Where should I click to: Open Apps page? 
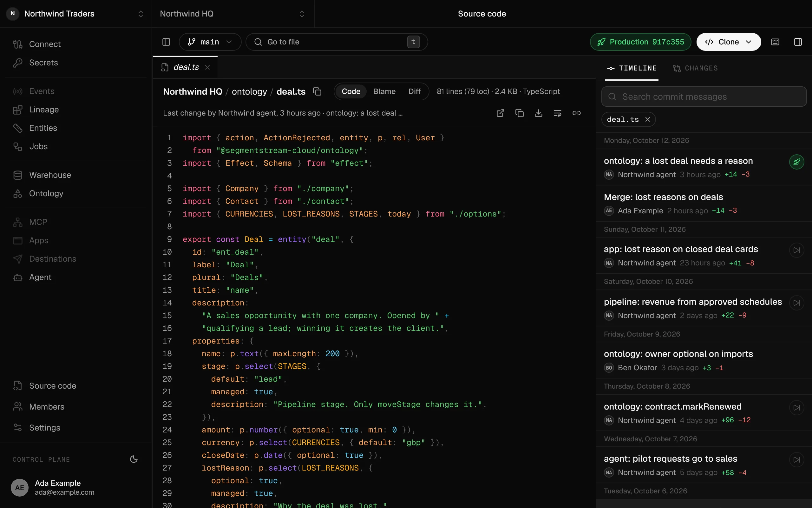(76, 241)
